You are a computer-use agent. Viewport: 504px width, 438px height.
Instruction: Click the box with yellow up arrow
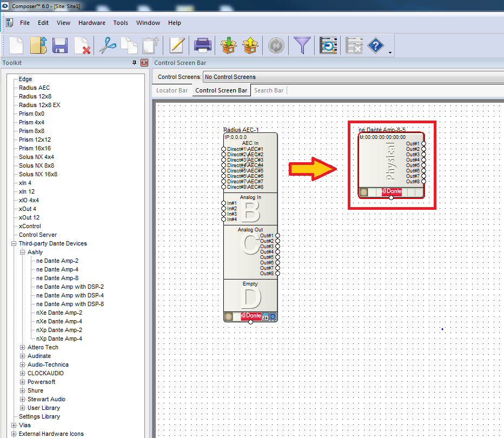(x=250, y=45)
